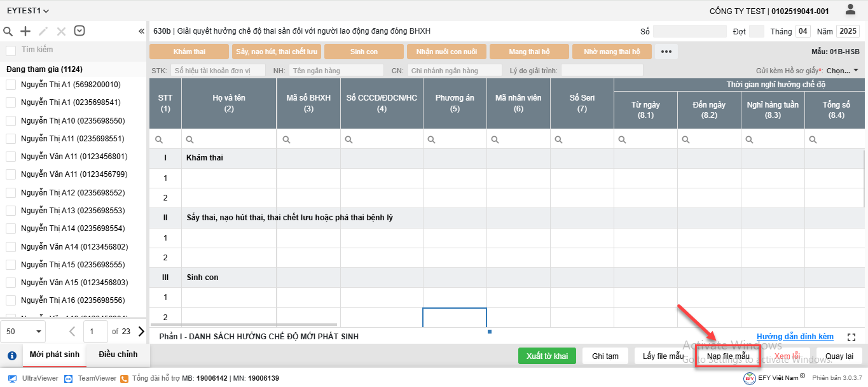Collapse the employee list panel
868x387 pixels.
(141, 31)
